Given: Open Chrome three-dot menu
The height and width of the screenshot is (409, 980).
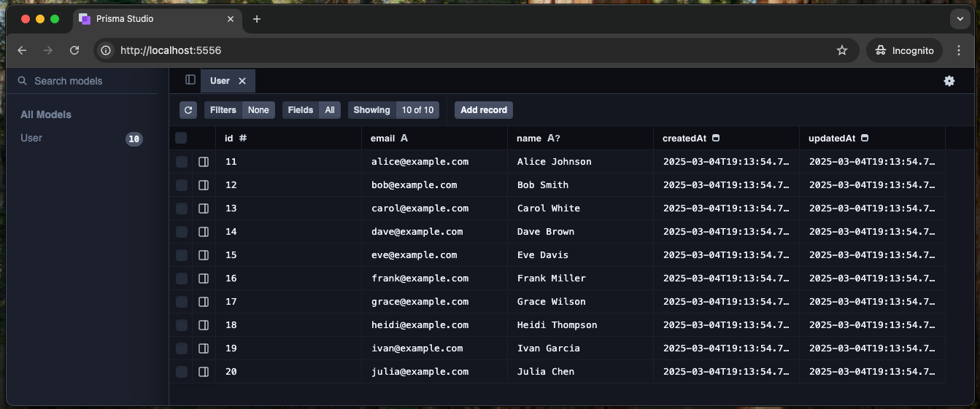Looking at the screenshot, I should point(959,50).
